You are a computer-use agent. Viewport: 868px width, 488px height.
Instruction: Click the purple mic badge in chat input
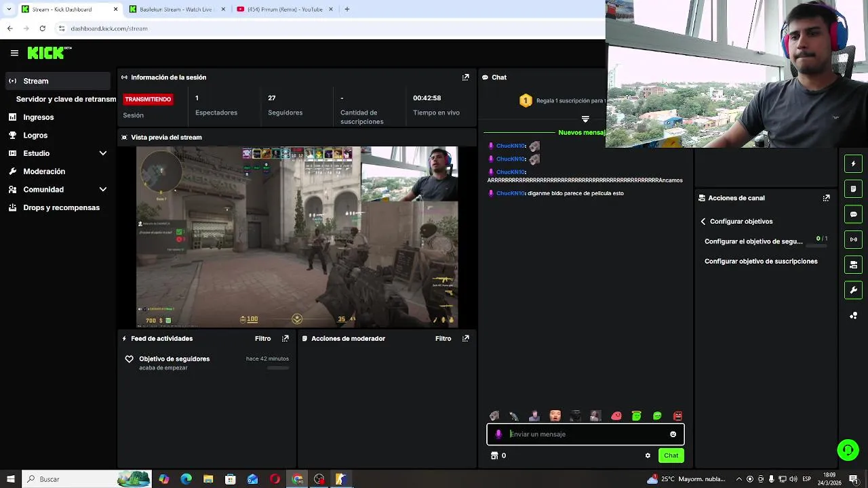tap(498, 434)
